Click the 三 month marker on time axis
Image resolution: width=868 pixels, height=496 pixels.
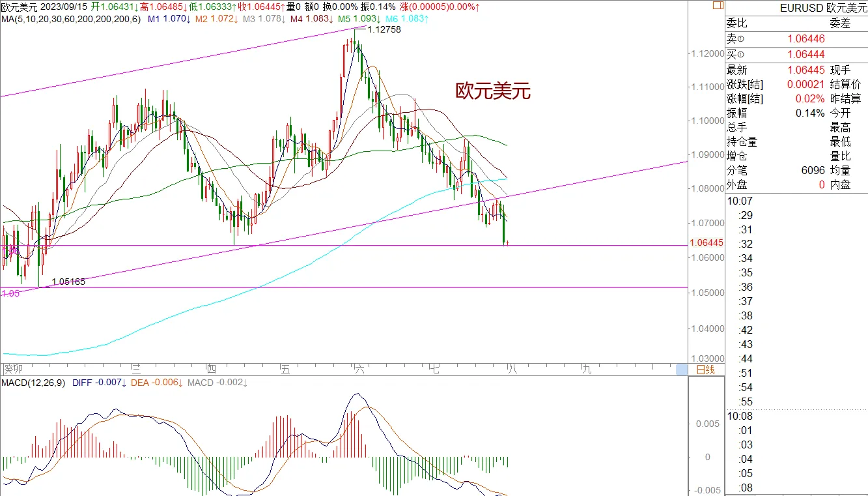tap(136, 369)
